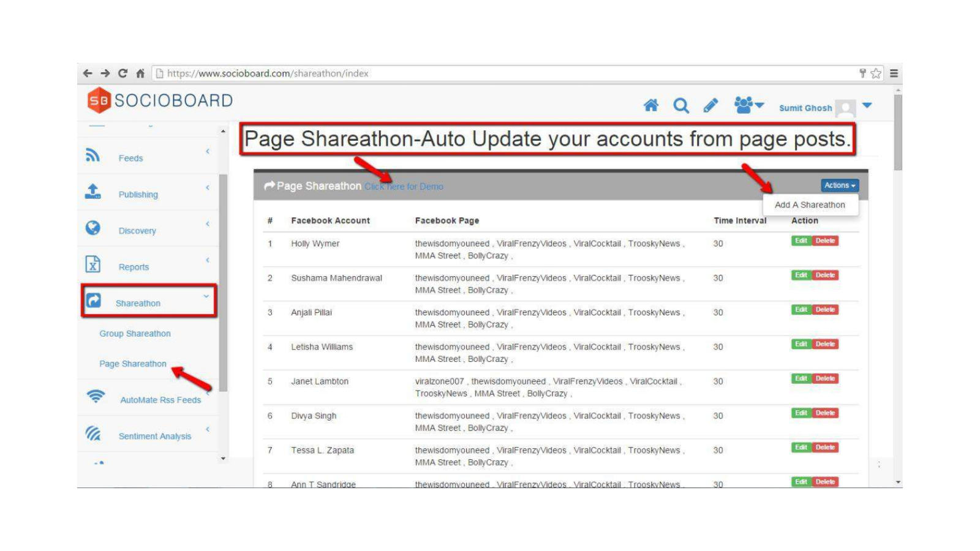The image size is (980, 551).
Task: Collapse the Shareathon menu chevron
Action: pyautogui.click(x=206, y=296)
